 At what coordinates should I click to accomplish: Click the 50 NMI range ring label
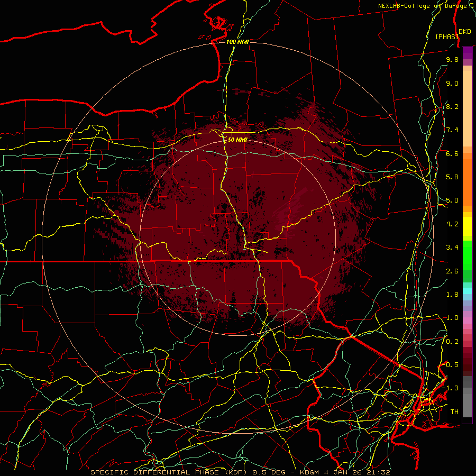click(x=237, y=140)
